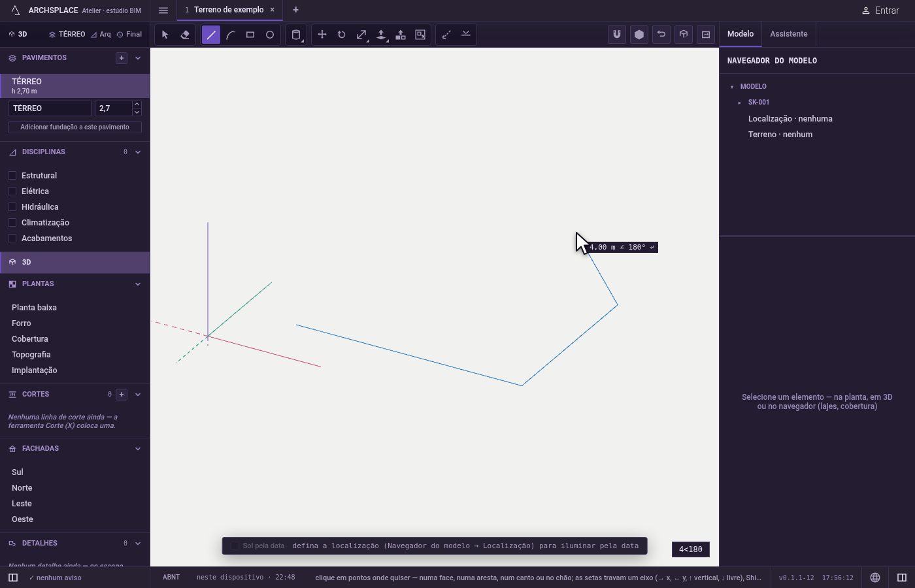Add a new pavimento with plus button
The height and width of the screenshot is (588, 915).
122,58
